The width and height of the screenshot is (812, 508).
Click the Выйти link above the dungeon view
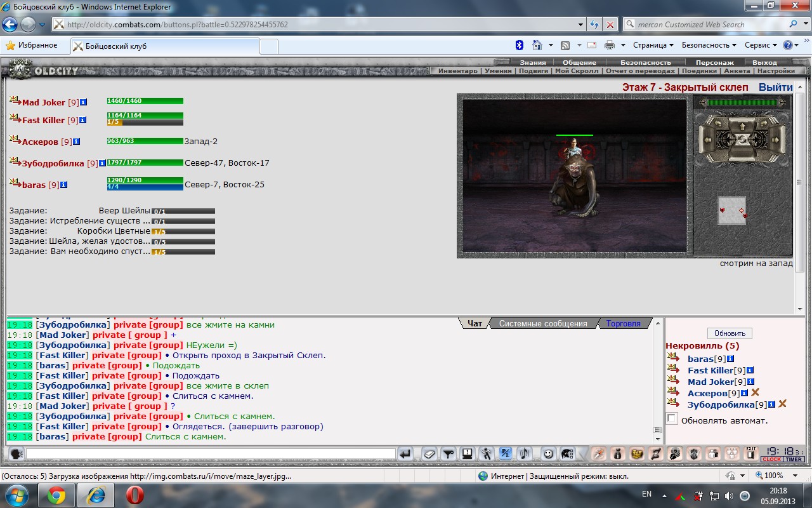coord(775,87)
